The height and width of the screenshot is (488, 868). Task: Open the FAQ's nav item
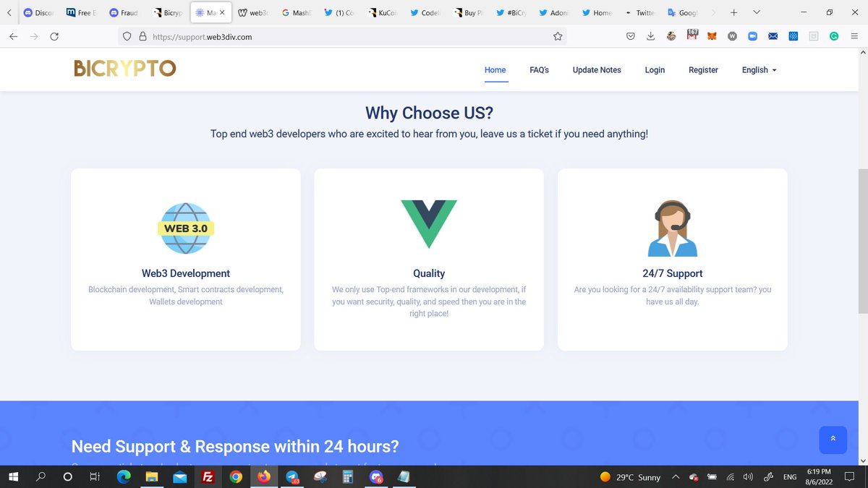point(540,70)
